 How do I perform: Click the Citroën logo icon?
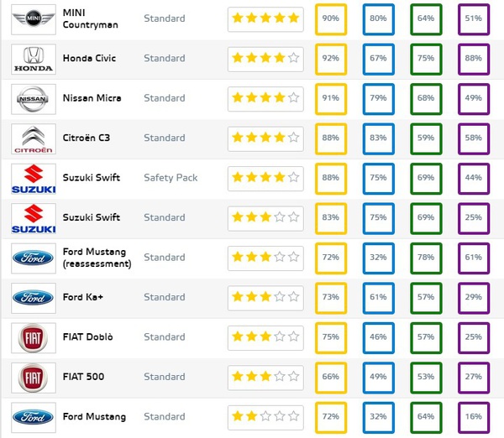34,139
